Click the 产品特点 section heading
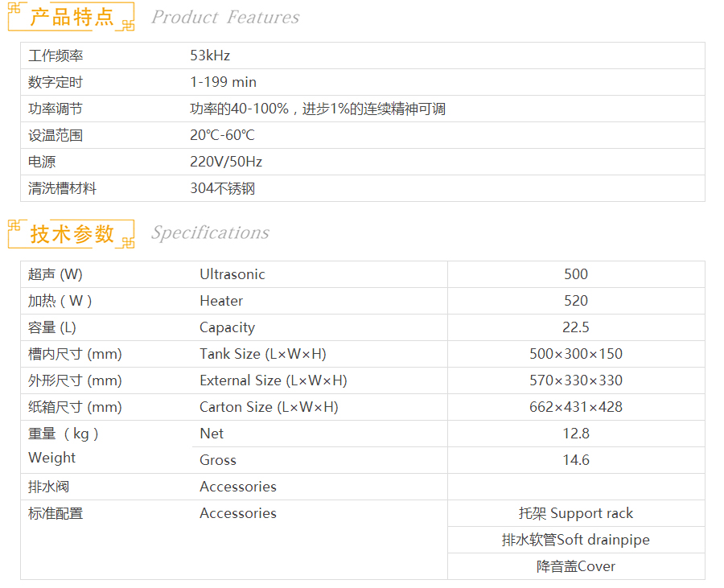 [x=72, y=17]
